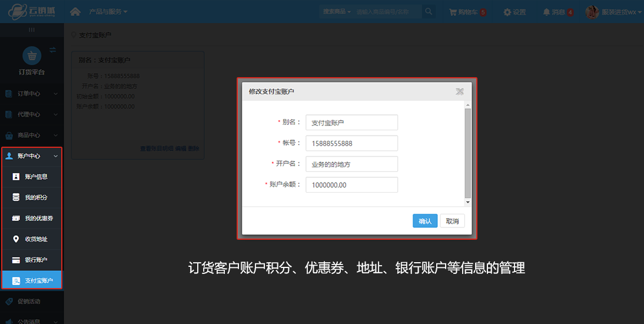The height and width of the screenshot is (324, 644).
Task: Open 我的优惠券 in the sidebar
Action: [x=32, y=219]
